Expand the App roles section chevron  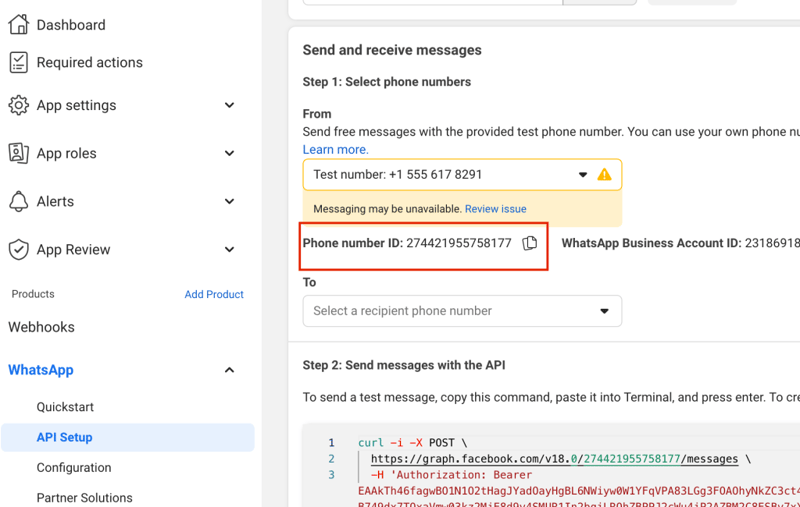click(229, 153)
